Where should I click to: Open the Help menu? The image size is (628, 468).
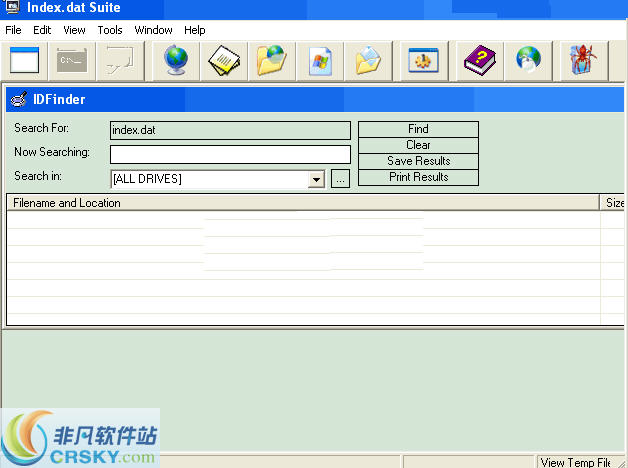point(195,30)
